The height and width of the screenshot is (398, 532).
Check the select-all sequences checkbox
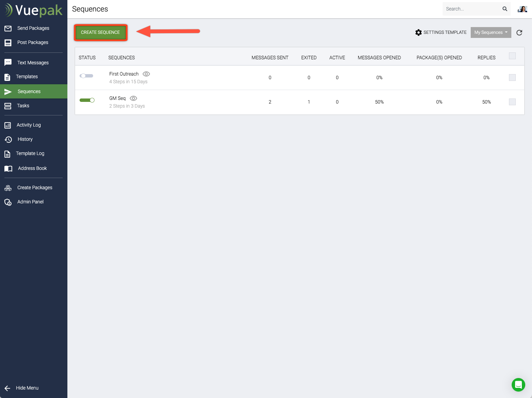[x=512, y=56]
